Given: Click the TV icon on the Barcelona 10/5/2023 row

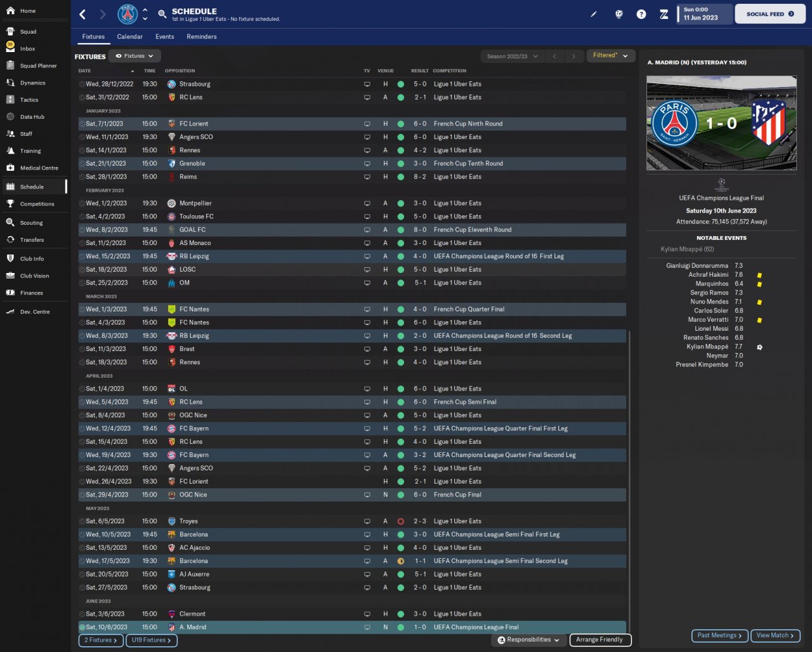Looking at the screenshot, I should (x=367, y=535).
